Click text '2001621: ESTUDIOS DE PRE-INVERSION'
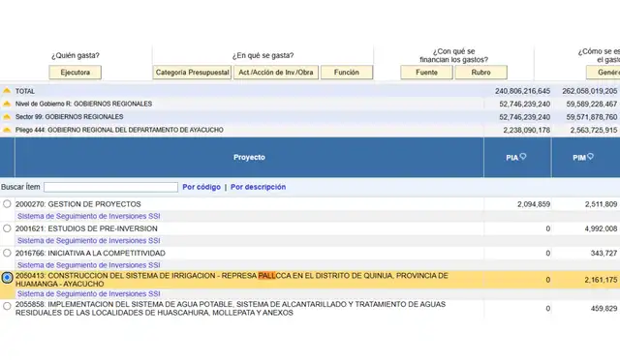This screenshot has width=620, height=364. click(86, 228)
